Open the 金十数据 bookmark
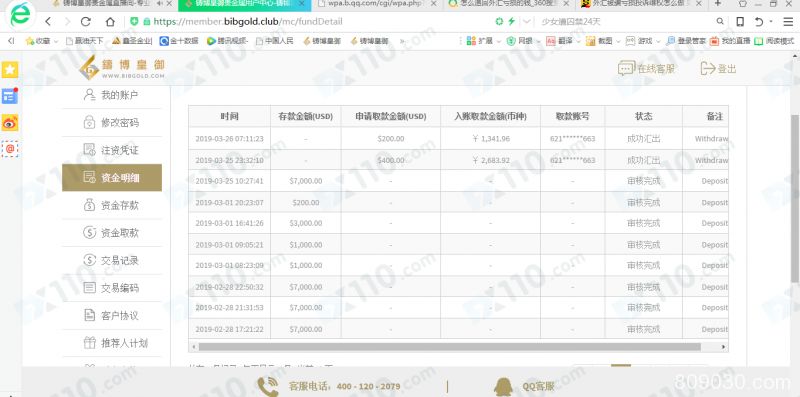Image resolution: width=800 pixels, height=397 pixels. pyautogui.click(x=179, y=41)
